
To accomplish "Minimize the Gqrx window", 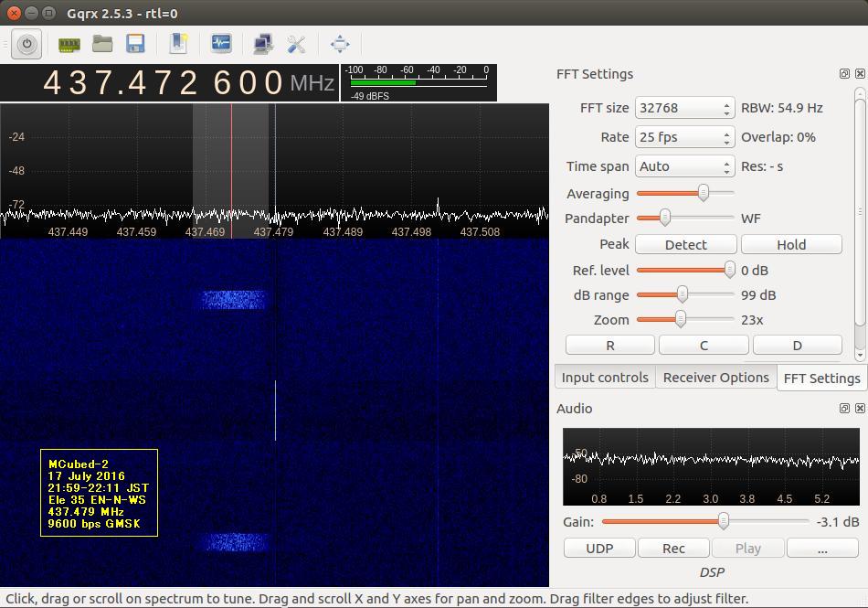I will pos(32,13).
